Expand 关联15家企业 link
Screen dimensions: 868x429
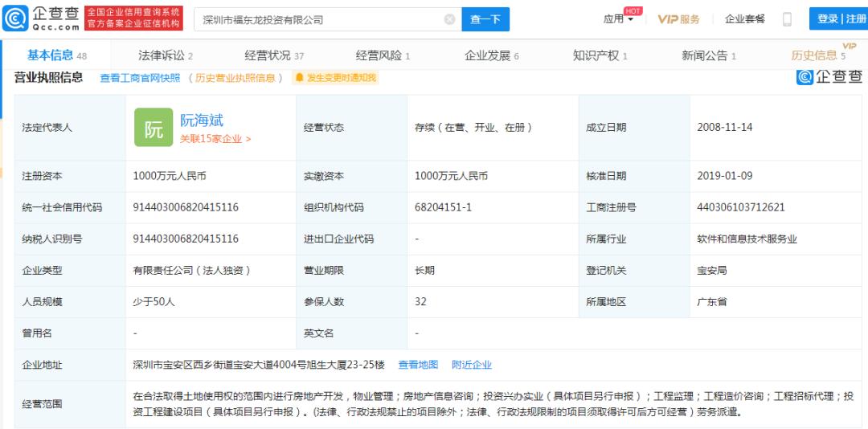215,139
